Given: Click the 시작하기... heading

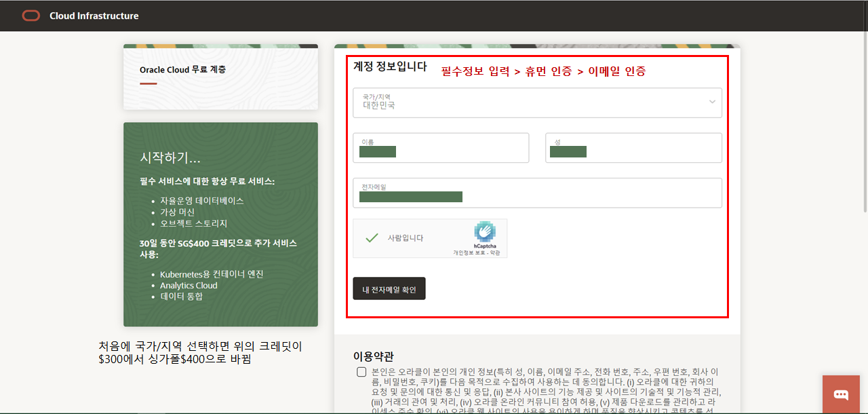Looking at the screenshot, I should coord(170,157).
